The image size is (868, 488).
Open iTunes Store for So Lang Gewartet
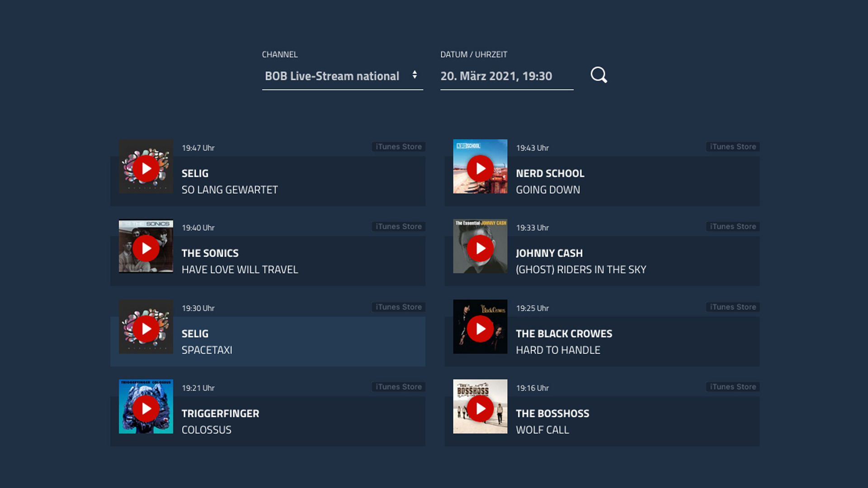398,147
